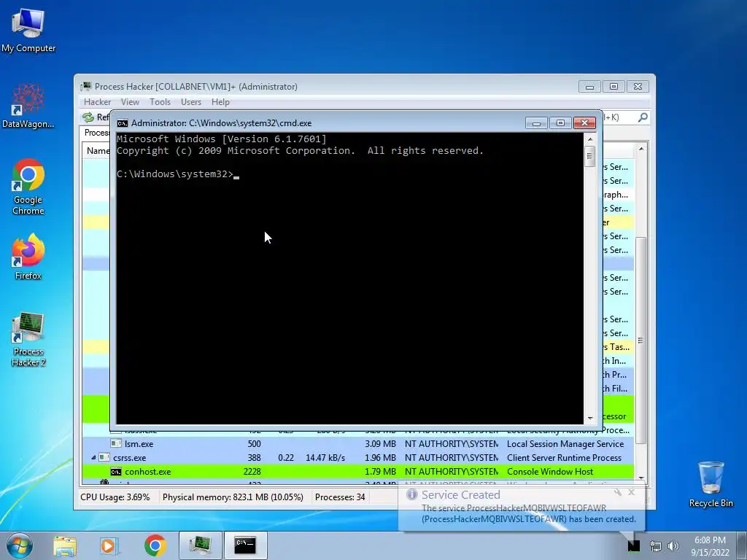Click inside the cmd console at the prompt
Screen dimensions: 747x560
237,175
